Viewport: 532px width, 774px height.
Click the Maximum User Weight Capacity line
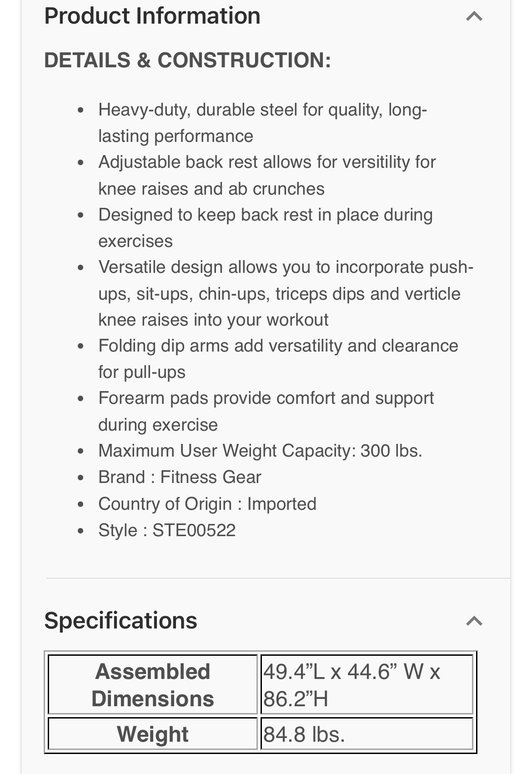[x=260, y=451]
